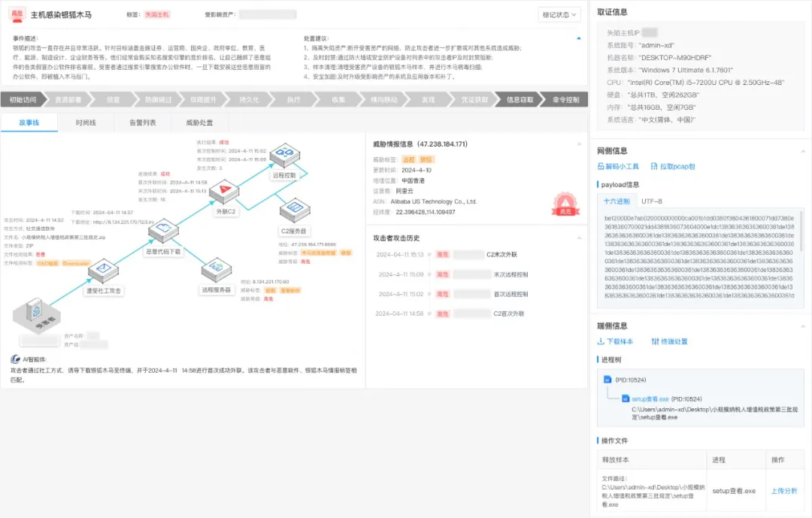Collapse the 威胁情报信息 section
Viewport: 812px width, 518px height.
point(578,144)
